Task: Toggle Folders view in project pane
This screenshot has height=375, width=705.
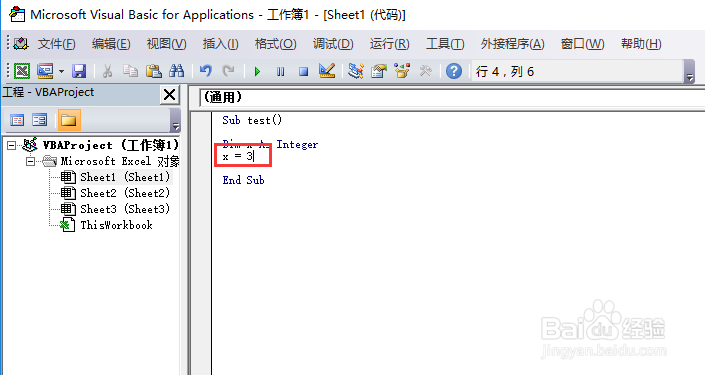Action: [x=69, y=120]
